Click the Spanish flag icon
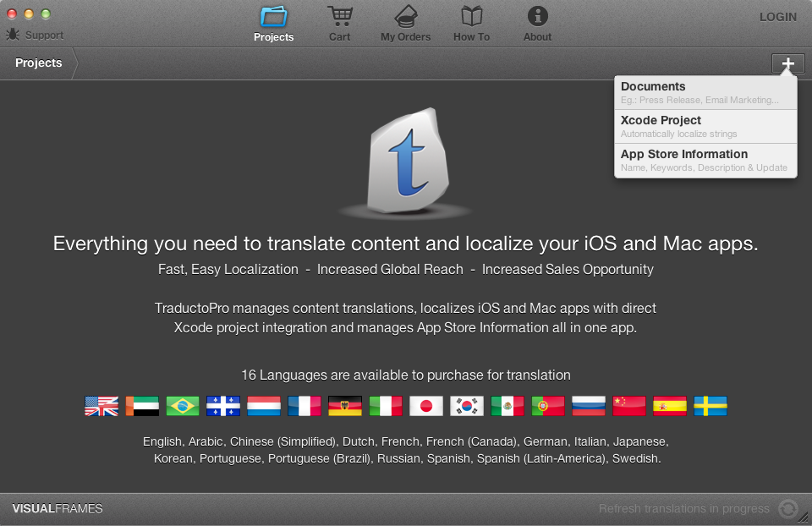Image resolution: width=812 pixels, height=526 pixels. [x=670, y=406]
